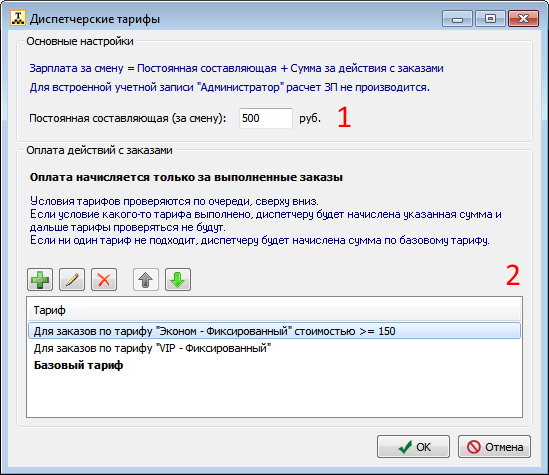
Task: Select the "Эконом - Фиксированный" tariff row
Action: (274, 331)
